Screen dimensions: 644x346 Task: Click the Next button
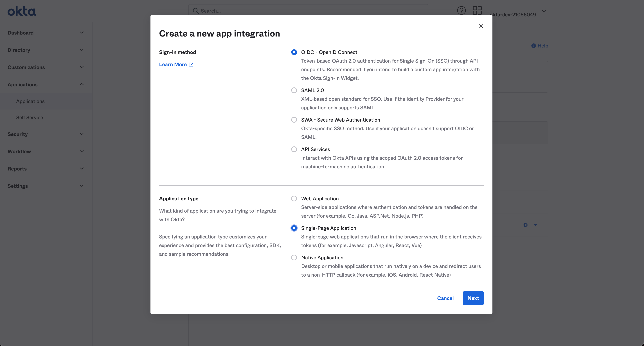click(473, 298)
